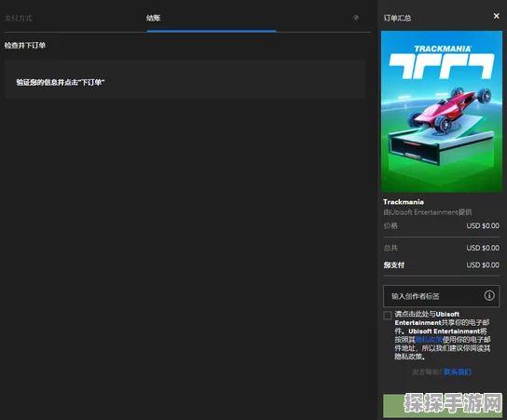Tick the share email with Ubisoft checkbox
Screen dimensions: 507x420
coord(388,316)
